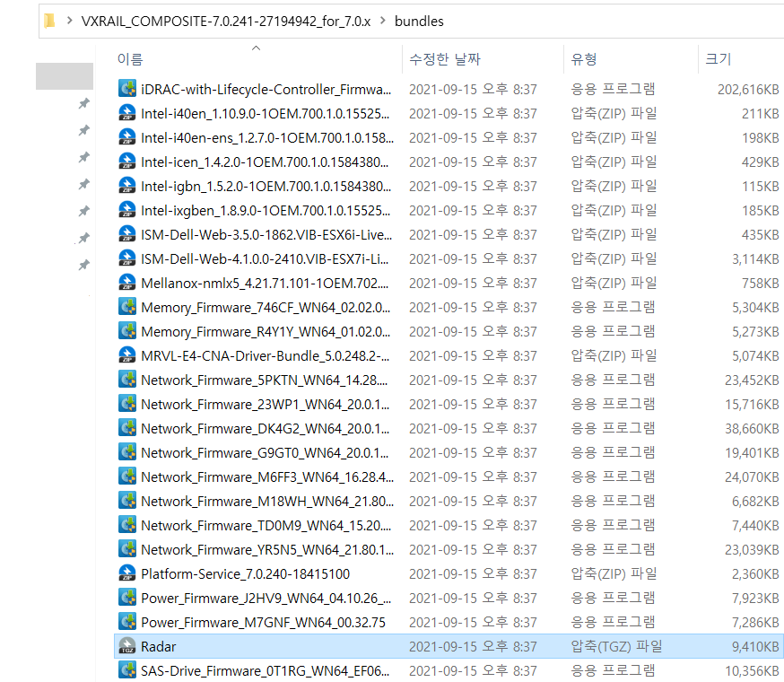Click the Intel-igbn_1.5.2.0 ZIP icon
The image size is (784, 682).
click(x=127, y=186)
